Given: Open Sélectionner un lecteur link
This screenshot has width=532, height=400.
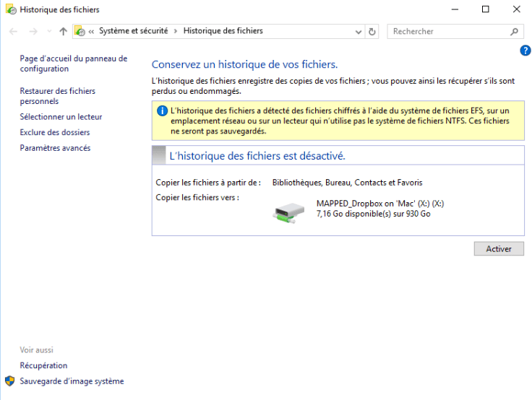Looking at the screenshot, I should pos(61,117).
